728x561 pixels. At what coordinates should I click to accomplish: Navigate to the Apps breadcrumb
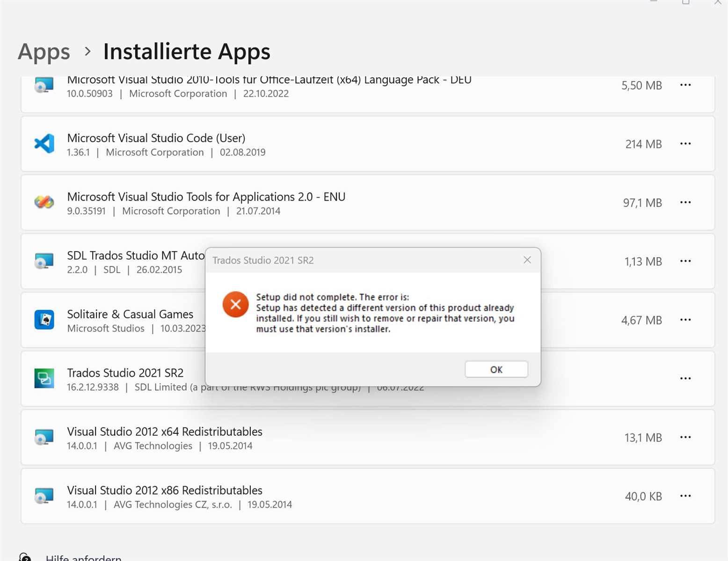(x=43, y=52)
